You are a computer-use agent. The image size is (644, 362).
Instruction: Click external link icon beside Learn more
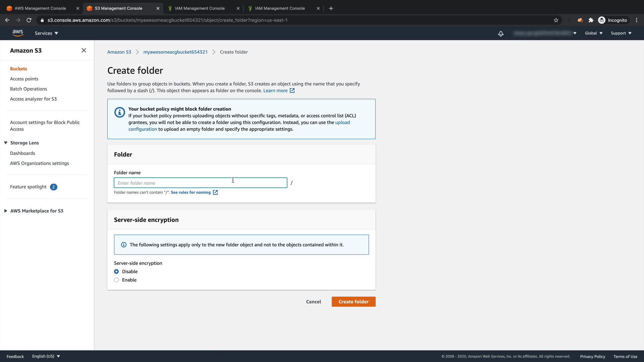pyautogui.click(x=292, y=90)
